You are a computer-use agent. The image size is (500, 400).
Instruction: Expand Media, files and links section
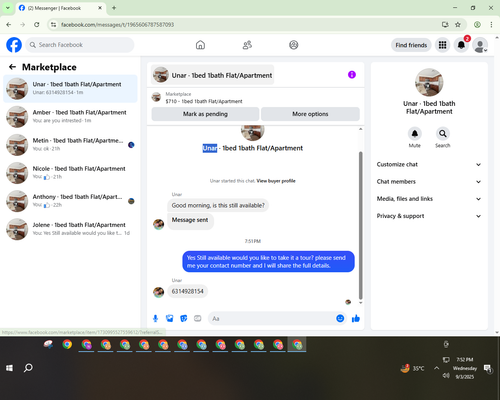[429, 199]
